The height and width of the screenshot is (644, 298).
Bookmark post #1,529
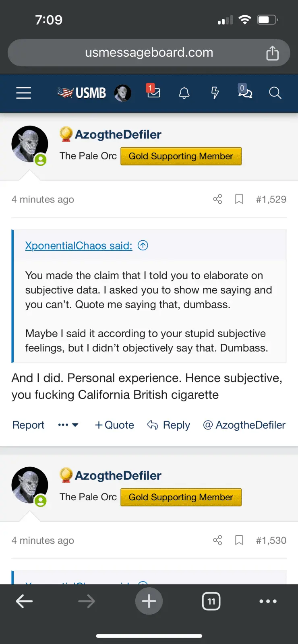tap(239, 199)
